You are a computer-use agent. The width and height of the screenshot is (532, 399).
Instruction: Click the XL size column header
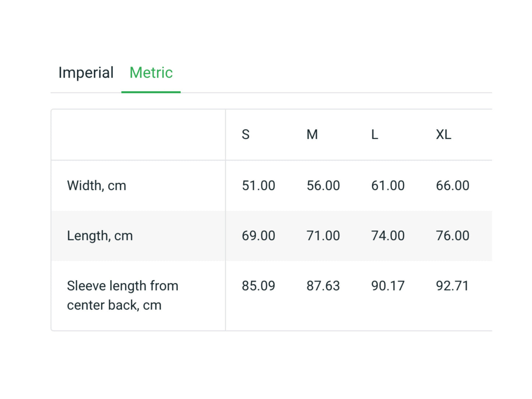click(x=443, y=135)
